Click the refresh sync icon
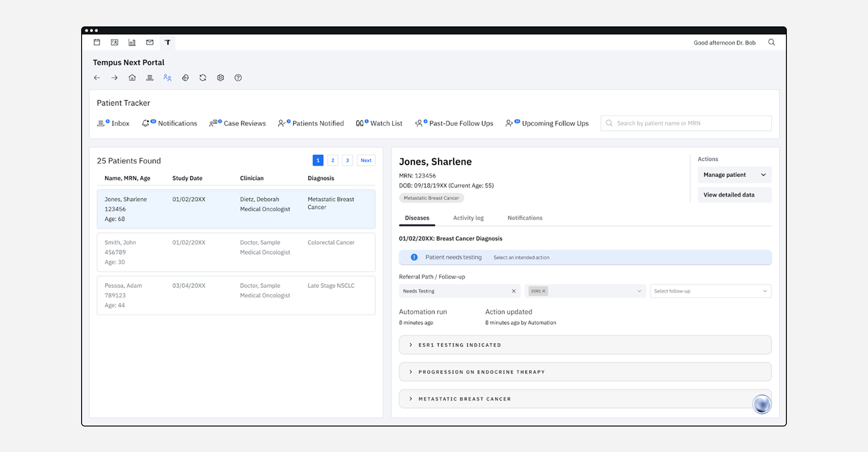This screenshot has height=452, width=868. click(x=203, y=78)
